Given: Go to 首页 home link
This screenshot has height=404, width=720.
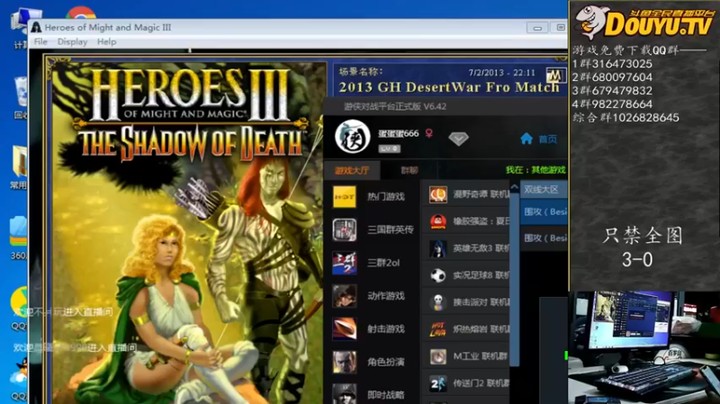Looking at the screenshot, I should tap(547, 139).
